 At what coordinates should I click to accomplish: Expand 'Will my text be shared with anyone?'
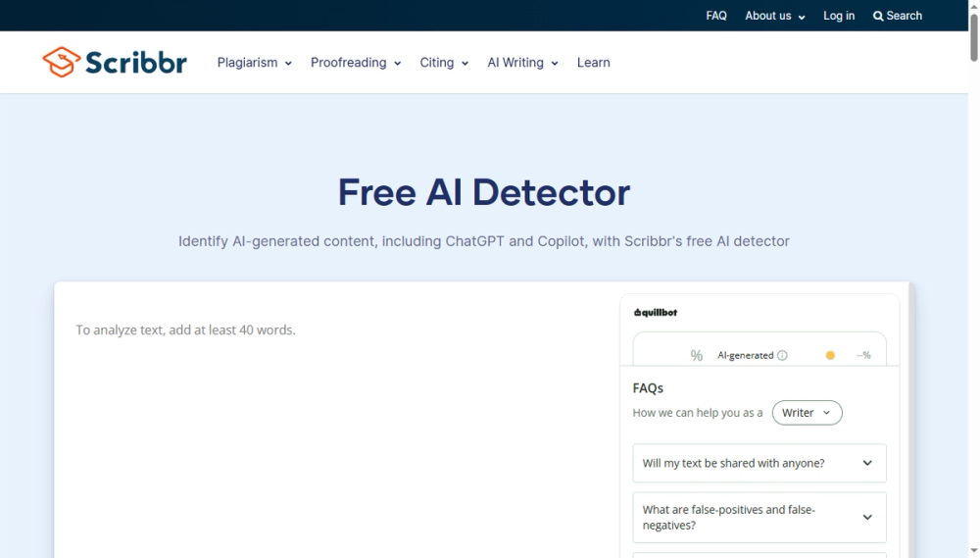pyautogui.click(x=759, y=463)
